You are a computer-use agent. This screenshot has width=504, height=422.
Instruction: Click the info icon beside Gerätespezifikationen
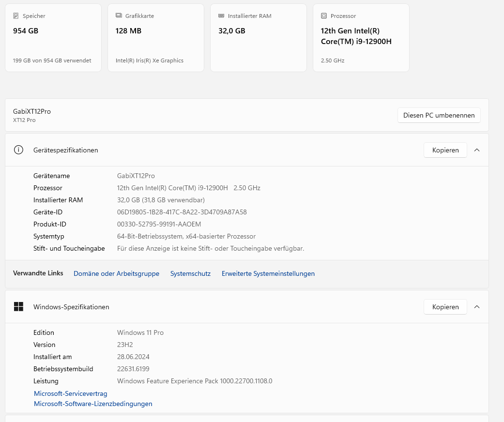[18, 150]
